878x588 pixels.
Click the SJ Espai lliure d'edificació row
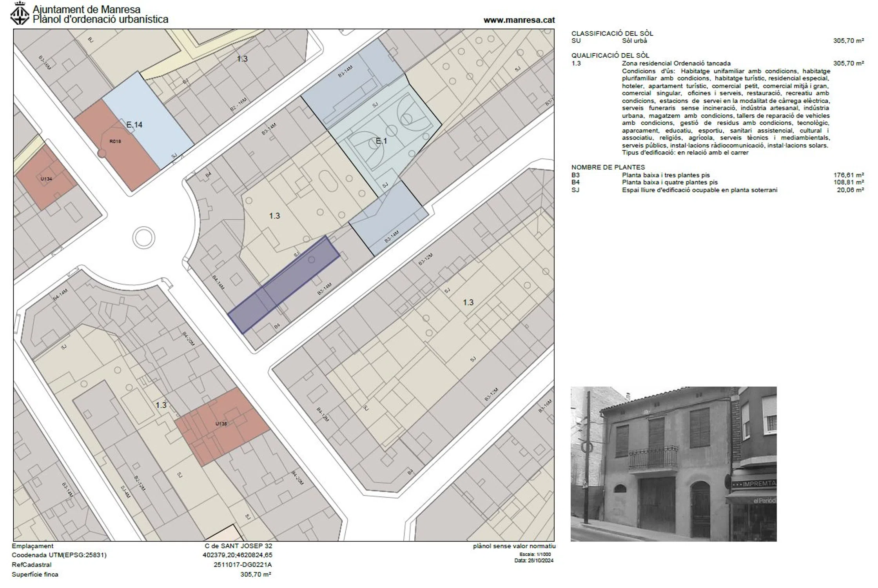point(699,190)
